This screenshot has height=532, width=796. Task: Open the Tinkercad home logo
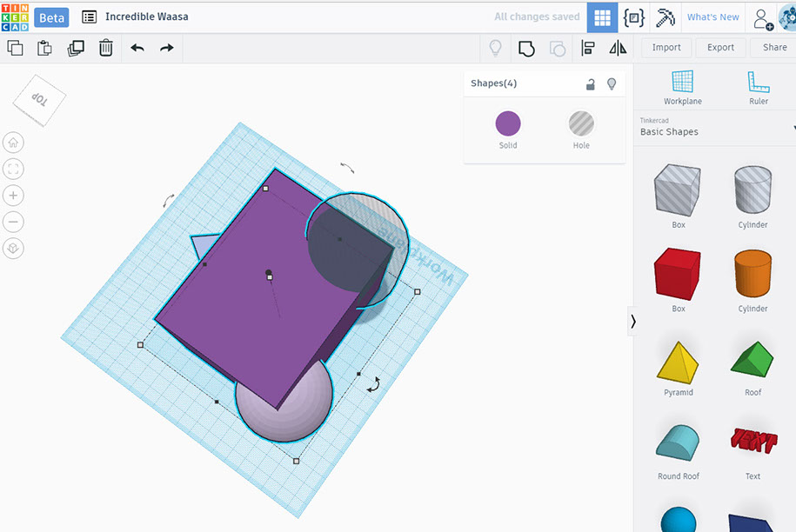click(x=15, y=17)
